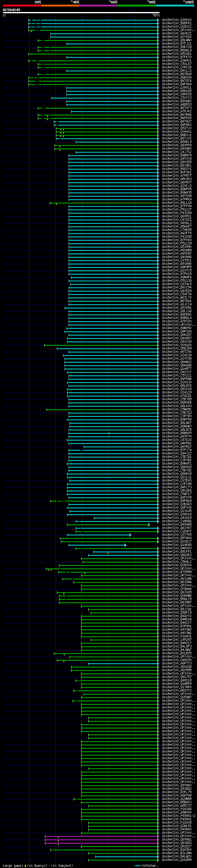Select hit label UniRef100_B9FN18
This screenshot has width=197, height=868.
tap(176, 501)
